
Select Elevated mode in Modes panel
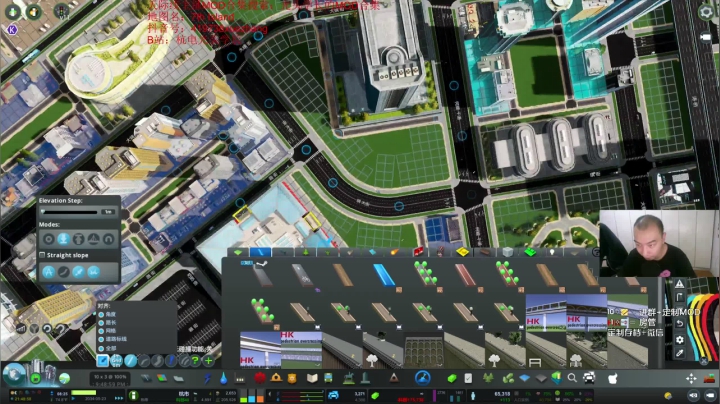(79, 239)
